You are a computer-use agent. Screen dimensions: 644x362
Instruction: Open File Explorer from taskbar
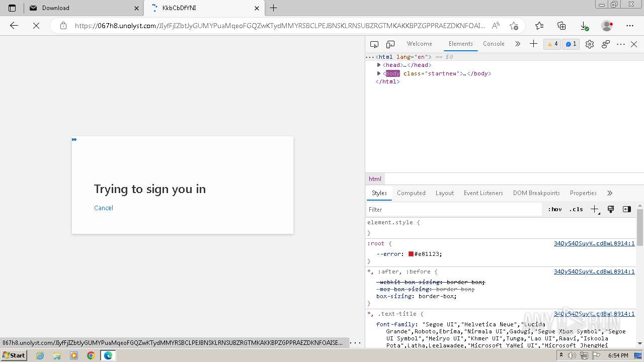click(57, 355)
